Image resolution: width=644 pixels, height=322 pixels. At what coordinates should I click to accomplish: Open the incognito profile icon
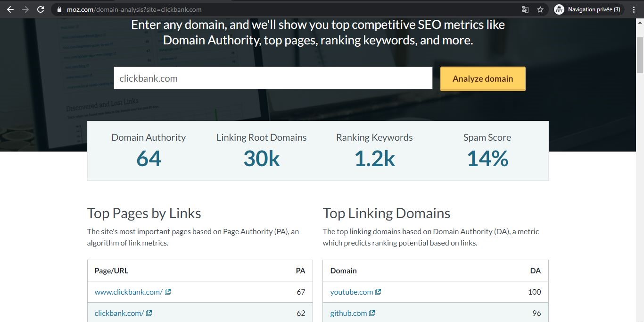click(x=559, y=9)
